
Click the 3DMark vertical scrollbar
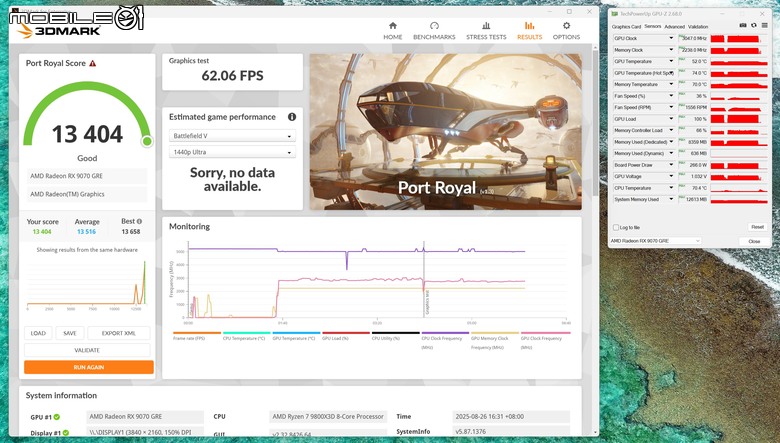[x=595, y=122]
